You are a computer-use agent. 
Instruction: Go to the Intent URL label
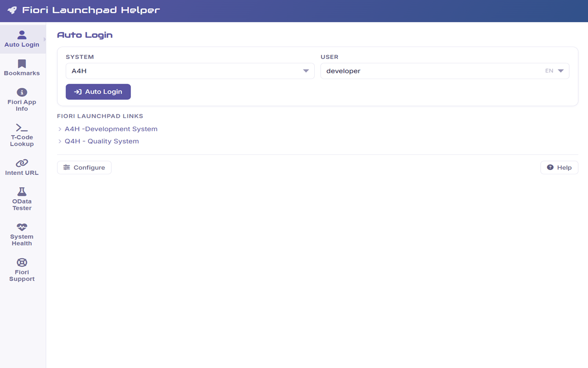[22, 173]
